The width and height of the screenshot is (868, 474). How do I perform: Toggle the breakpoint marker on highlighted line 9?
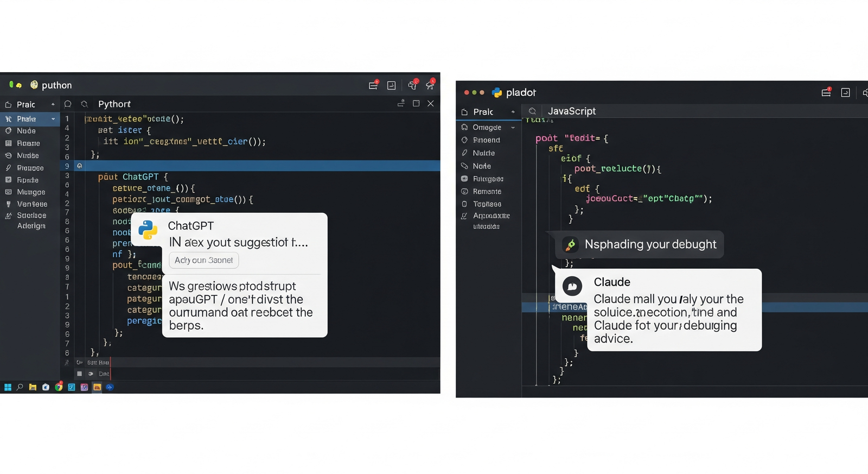[x=80, y=166]
